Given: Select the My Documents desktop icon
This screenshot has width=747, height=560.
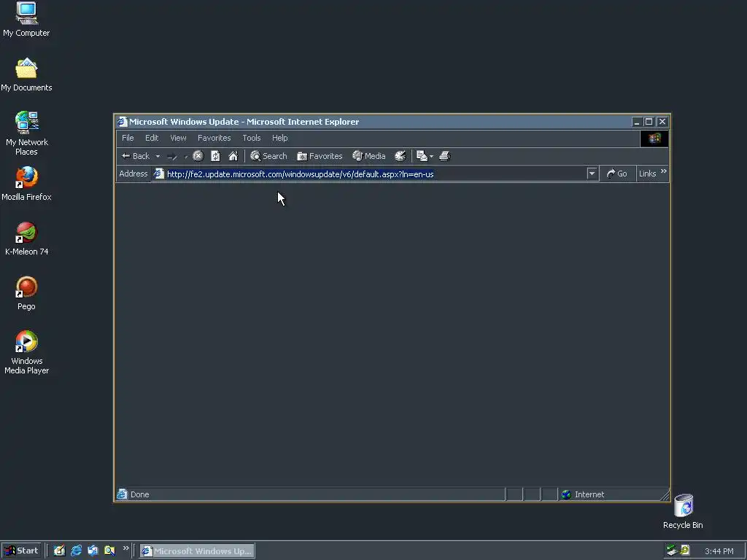Looking at the screenshot, I should (x=26, y=75).
